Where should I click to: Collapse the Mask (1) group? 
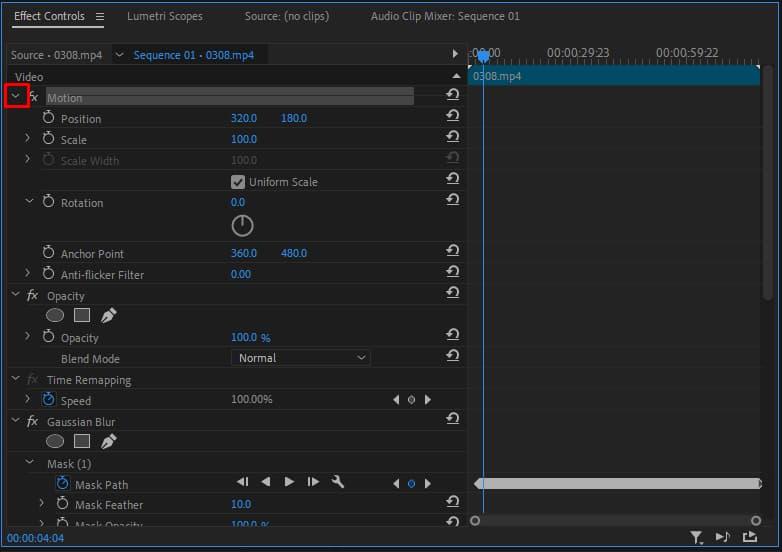(29, 464)
